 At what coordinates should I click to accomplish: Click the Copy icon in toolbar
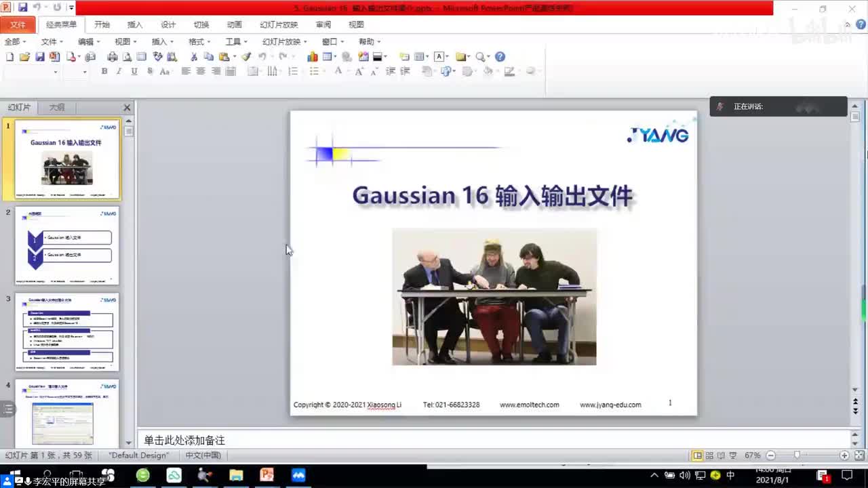208,57
